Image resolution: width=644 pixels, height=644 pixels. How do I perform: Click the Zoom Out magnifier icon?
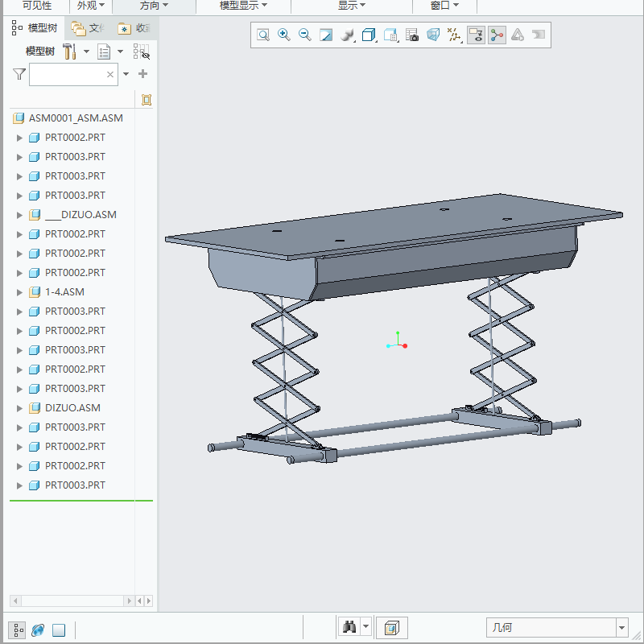click(305, 35)
